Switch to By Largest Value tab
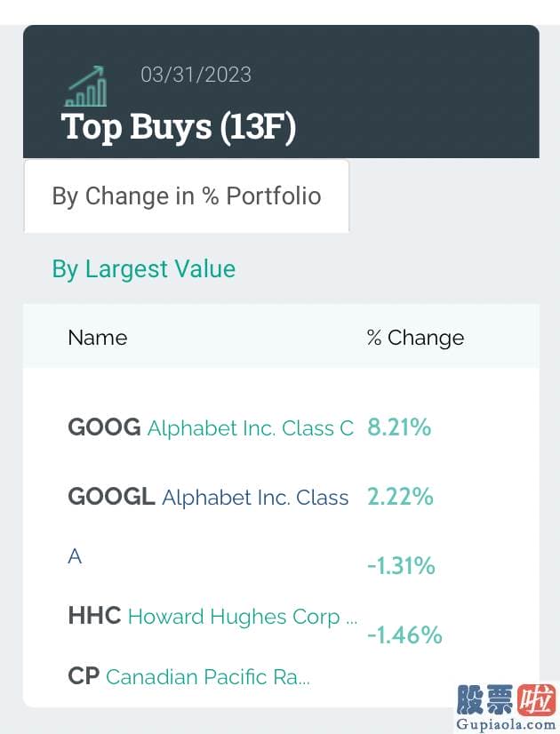This screenshot has height=734, width=560. (x=144, y=269)
